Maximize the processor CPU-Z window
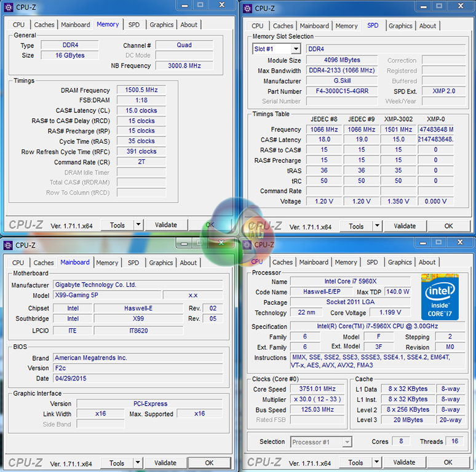 (439, 242)
